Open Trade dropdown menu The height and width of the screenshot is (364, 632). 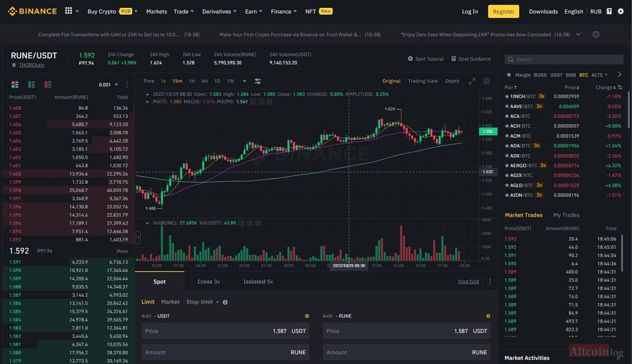(184, 11)
